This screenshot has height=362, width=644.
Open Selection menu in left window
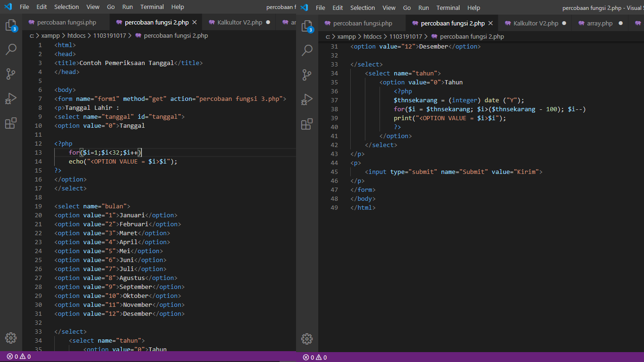[x=66, y=7]
